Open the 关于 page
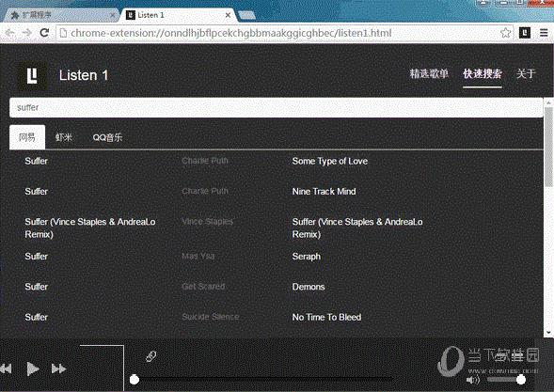This screenshot has height=392, width=554. (x=526, y=74)
